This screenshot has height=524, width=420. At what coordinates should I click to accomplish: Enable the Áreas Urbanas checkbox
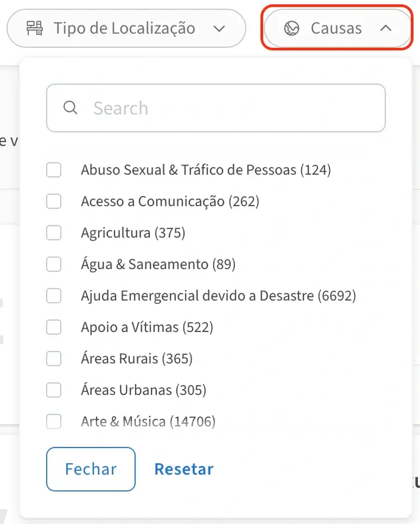pyautogui.click(x=54, y=390)
